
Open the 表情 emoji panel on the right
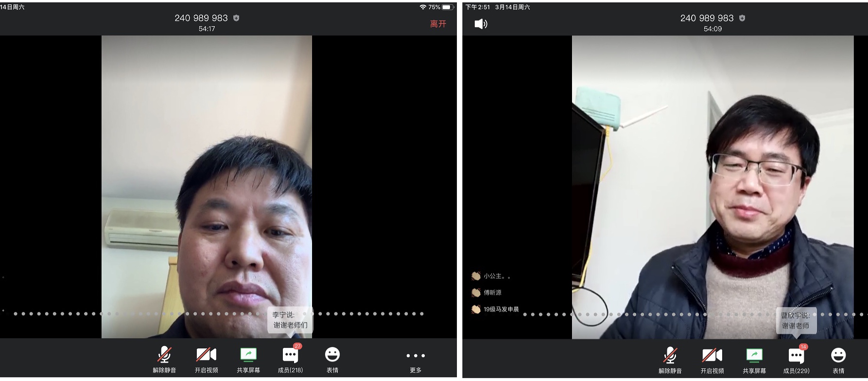click(838, 360)
